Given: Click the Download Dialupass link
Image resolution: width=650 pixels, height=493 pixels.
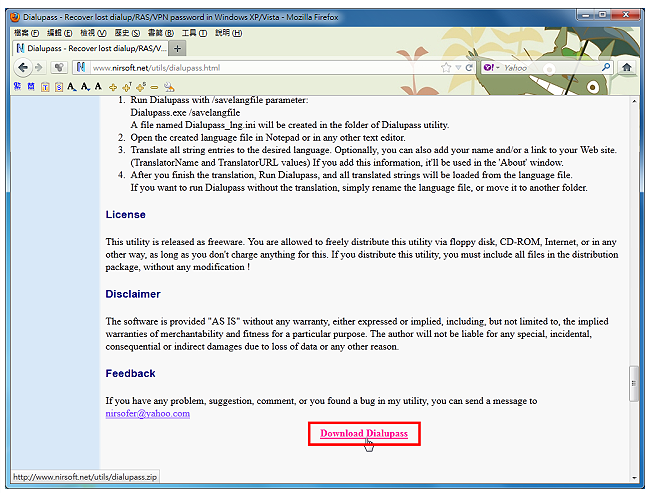Looking at the screenshot, I should (364, 433).
